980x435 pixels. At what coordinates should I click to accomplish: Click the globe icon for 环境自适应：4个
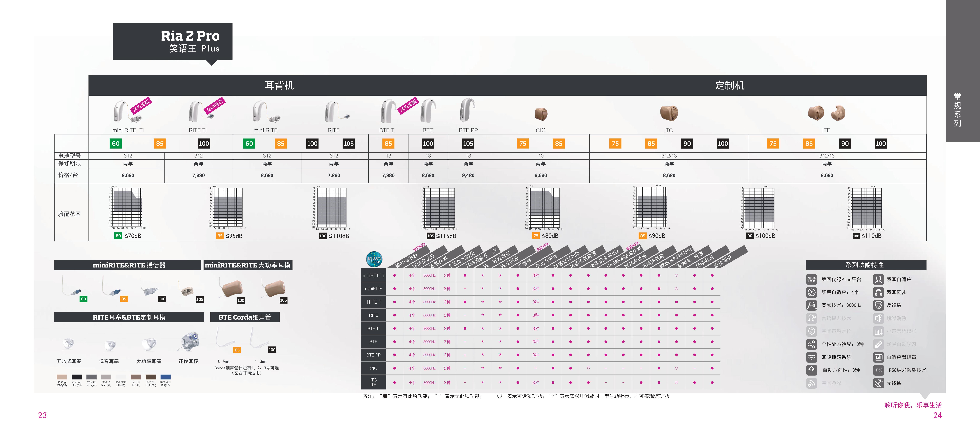point(812,292)
